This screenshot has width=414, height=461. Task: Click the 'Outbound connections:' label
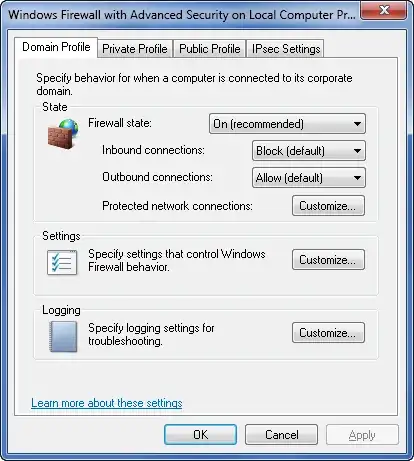pos(157,177)
